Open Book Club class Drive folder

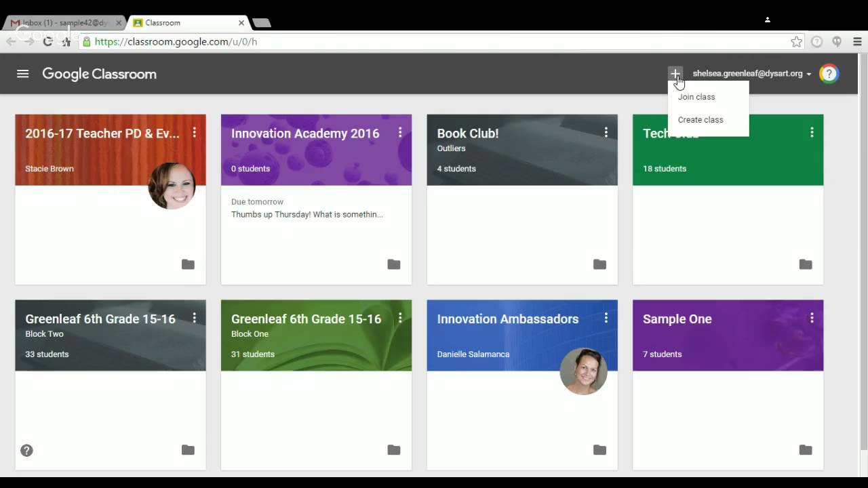pos(599,264)
